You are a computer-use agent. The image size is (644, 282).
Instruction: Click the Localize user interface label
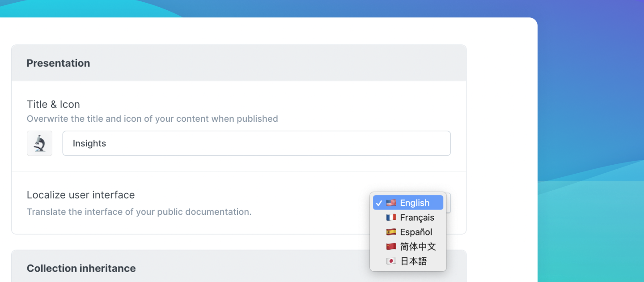click(x=81, y=195)
